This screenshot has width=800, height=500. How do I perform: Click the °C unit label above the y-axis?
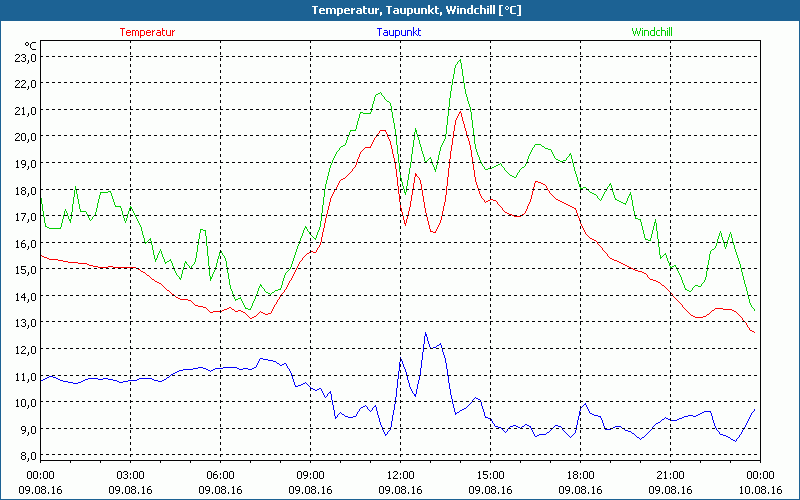(x=30, y=45)
